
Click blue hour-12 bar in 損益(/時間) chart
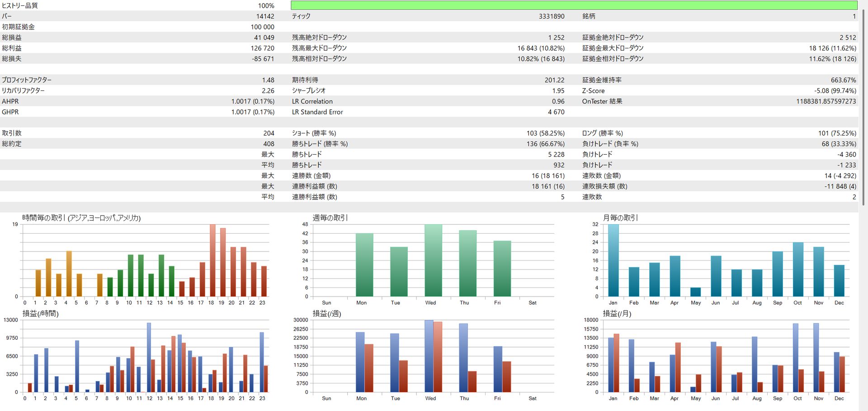click(149, 357)
